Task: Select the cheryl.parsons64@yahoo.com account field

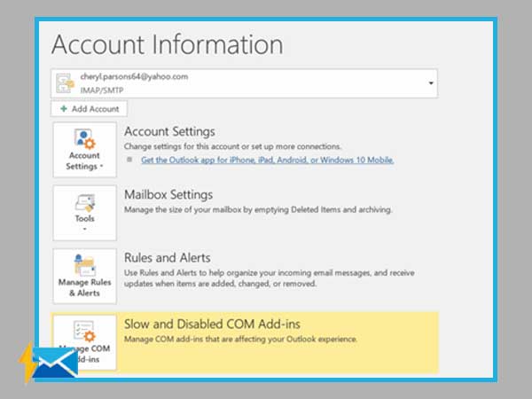Action: click(x=245, y=83)
